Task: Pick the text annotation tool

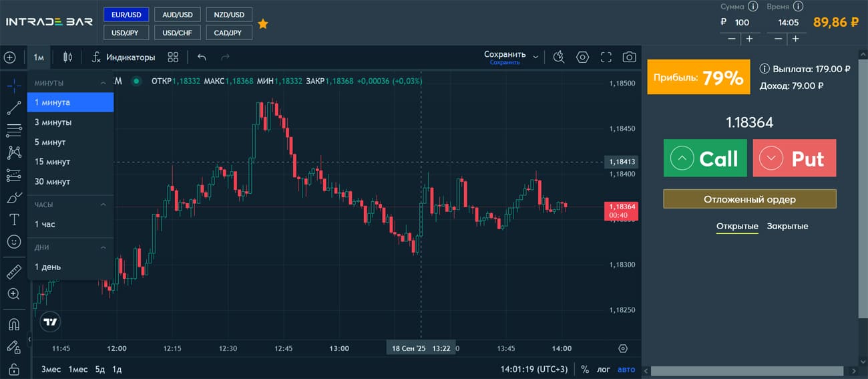Action: pos(13,220)
